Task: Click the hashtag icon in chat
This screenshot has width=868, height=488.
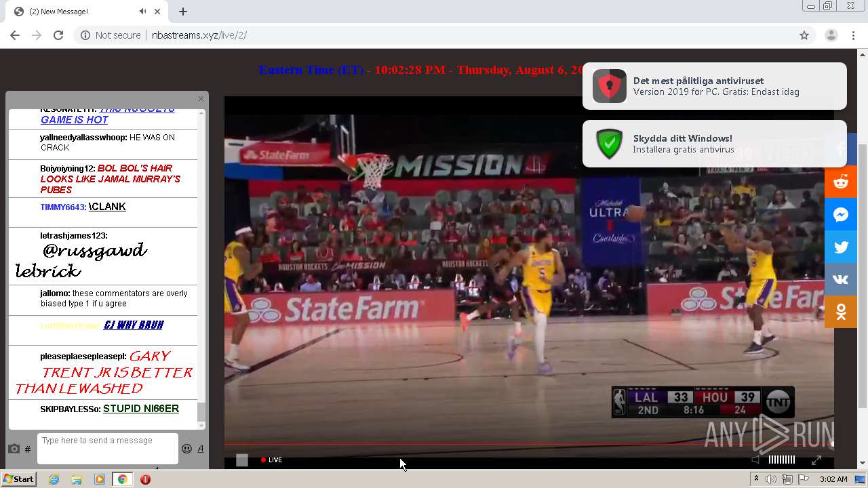Action: [x=28, y=449]
